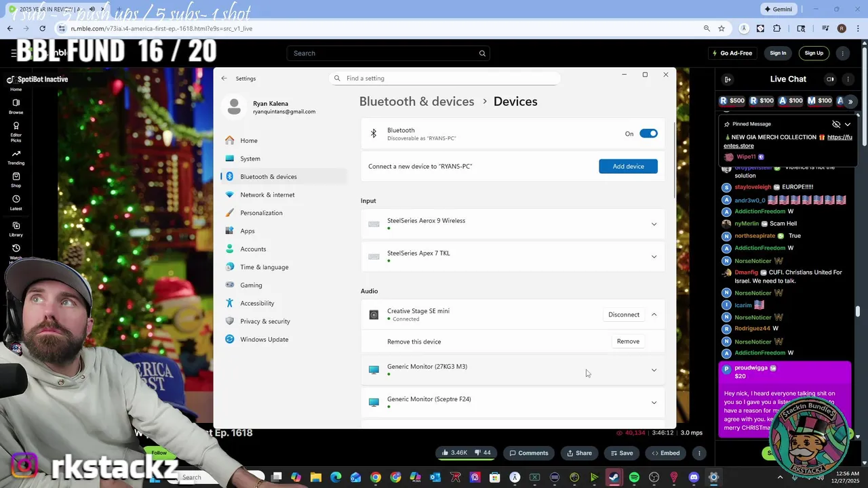
Task: Focus the Find a setting search box
Action: click(445, 78)
